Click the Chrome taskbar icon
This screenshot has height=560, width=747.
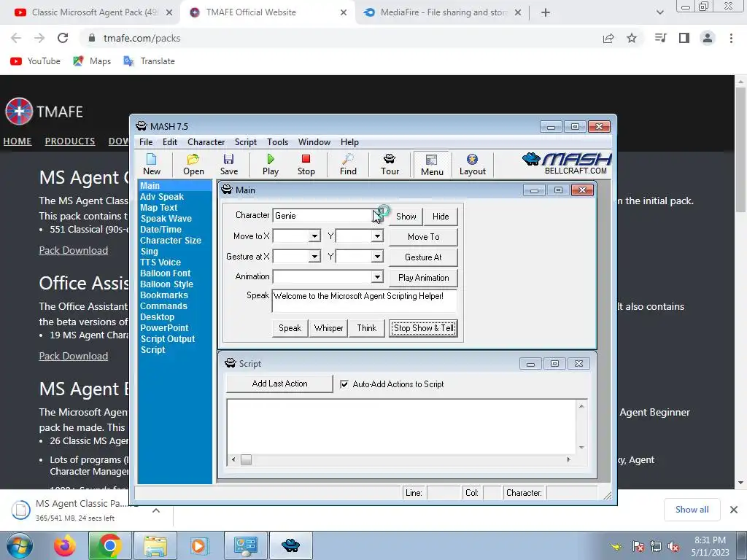pyautogui.click(x=109, y=545)
